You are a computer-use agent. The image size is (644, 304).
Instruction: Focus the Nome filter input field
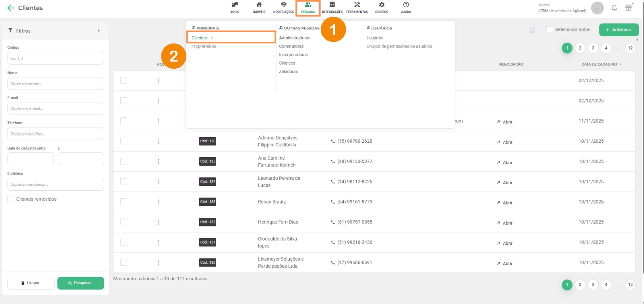point(56,84)
